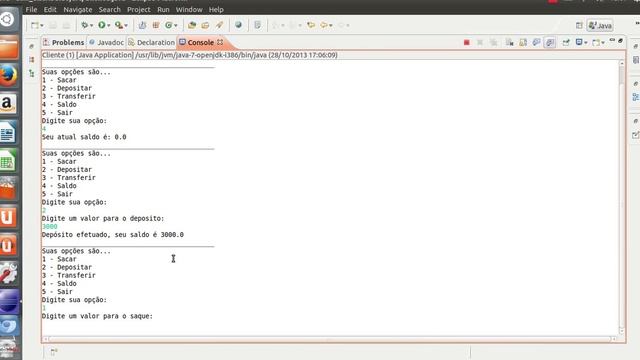Open Firefox from the Ubuntu launcher
Image resolution: width=640 pixels, height=360 pixels.
[x=8, y=76]
